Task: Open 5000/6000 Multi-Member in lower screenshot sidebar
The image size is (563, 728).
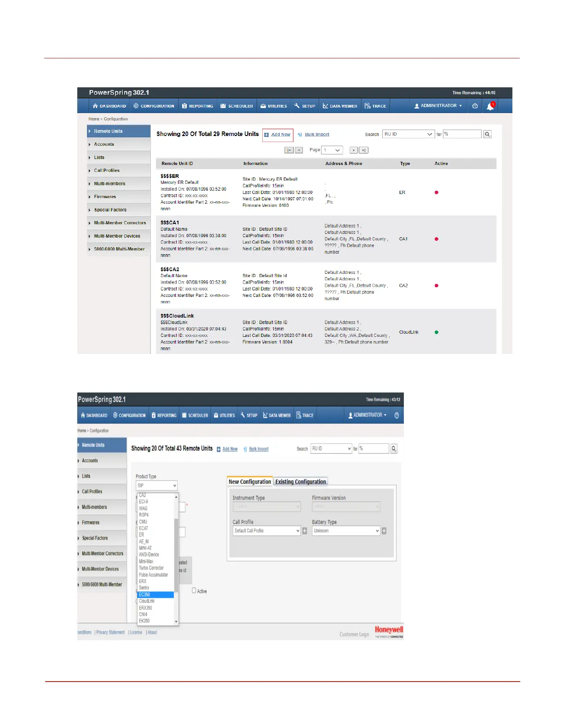Action: (x=102, y=585)
